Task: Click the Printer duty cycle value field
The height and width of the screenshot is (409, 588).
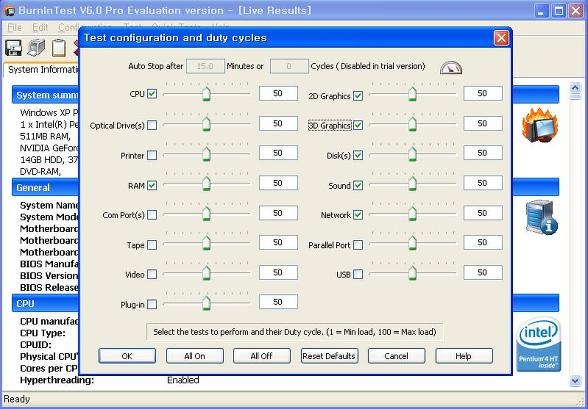Action: 278,153
